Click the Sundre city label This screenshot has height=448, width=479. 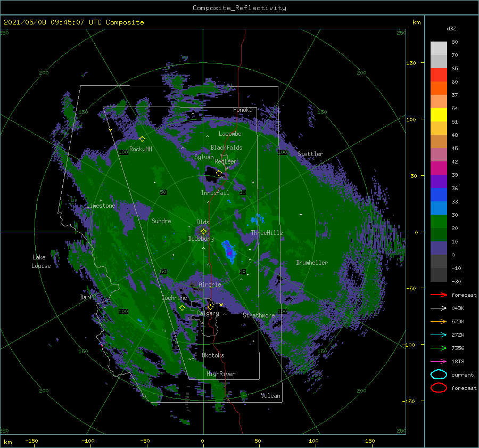161,221
